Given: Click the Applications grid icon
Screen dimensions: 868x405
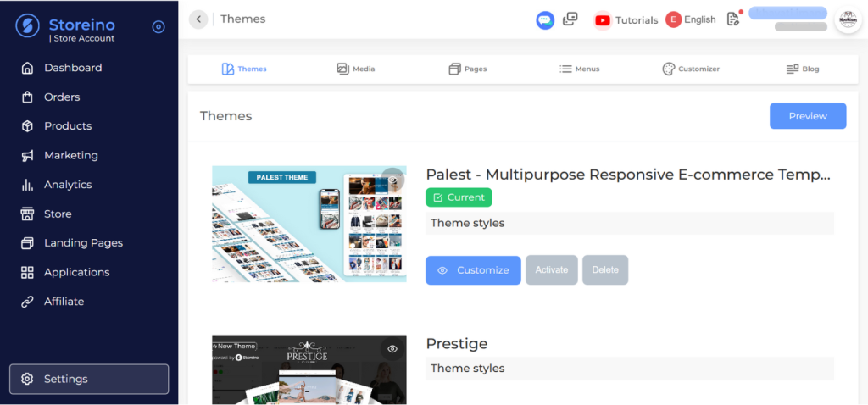Looking at the screenshot, I should pos(27,272).
